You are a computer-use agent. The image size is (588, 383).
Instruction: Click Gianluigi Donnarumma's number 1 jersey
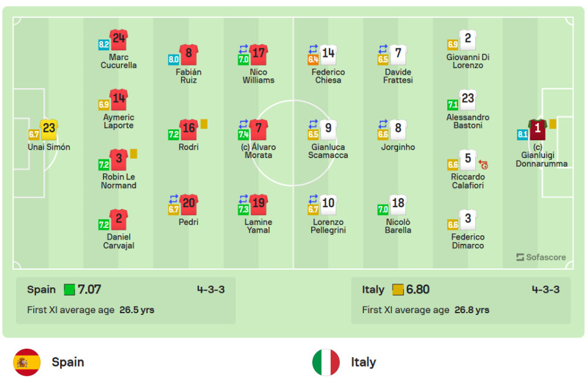(x=537, y=129)
